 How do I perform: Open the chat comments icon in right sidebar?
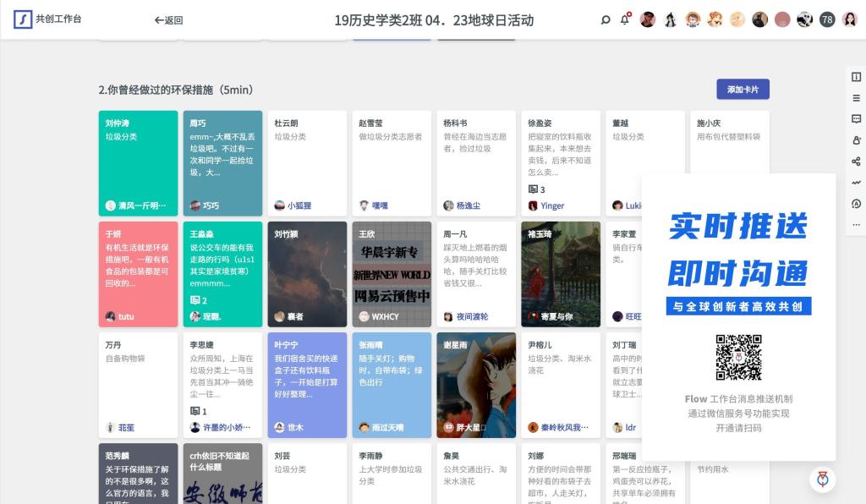tap(856, 119)
